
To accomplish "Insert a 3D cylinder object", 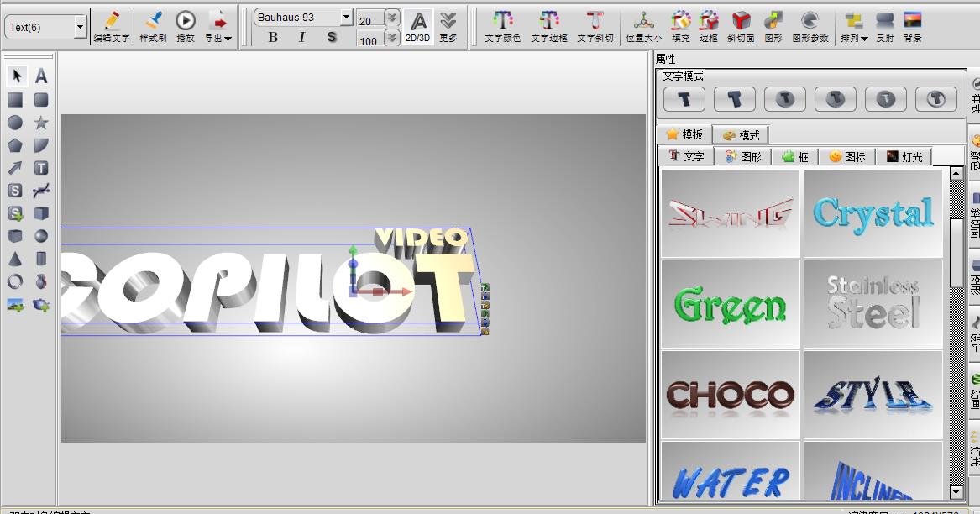I will pos(41,259).
